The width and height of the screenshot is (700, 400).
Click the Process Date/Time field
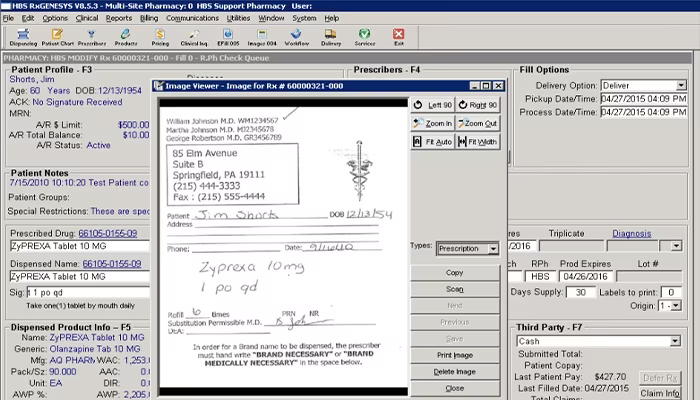(644, 112)
